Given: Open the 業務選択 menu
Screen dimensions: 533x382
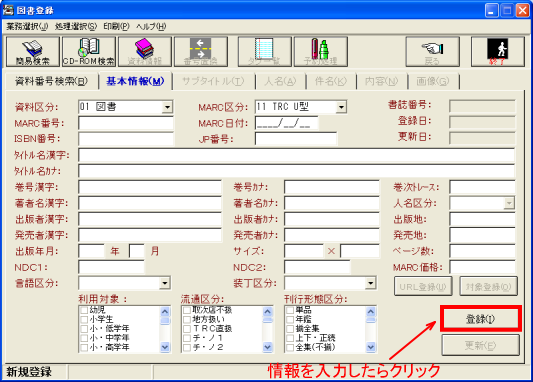Looking at the screenshot, I should (x=27, y=27).
